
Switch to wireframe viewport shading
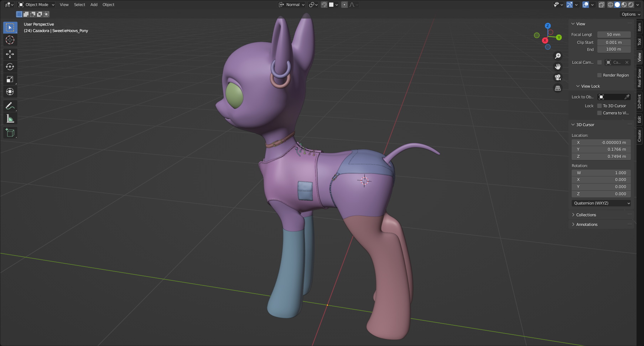point(611,5)
